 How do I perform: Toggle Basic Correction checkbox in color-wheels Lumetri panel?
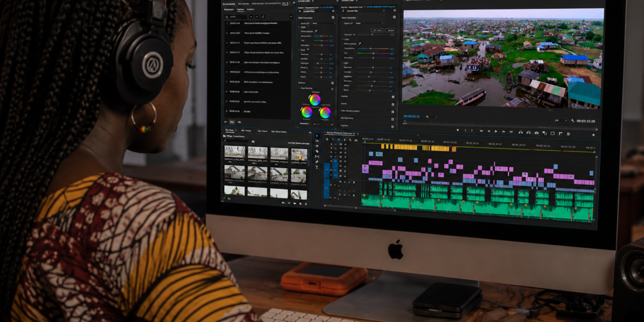(333, 17)
